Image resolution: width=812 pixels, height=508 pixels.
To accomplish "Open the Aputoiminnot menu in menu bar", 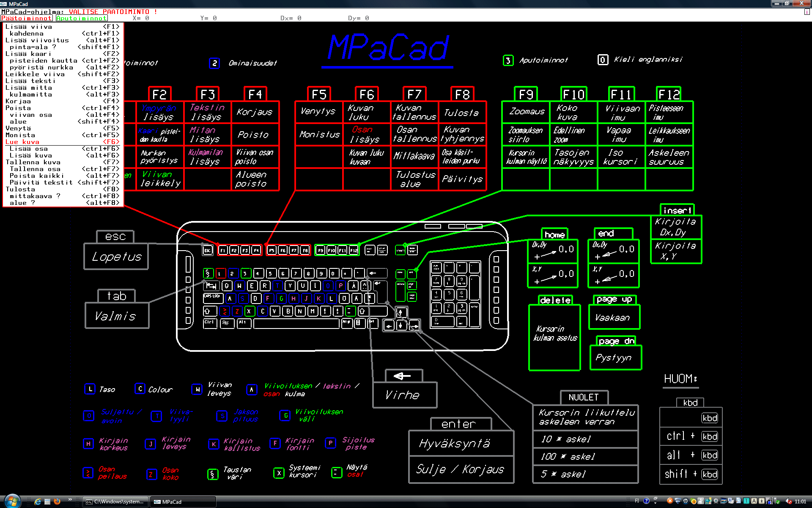I will [x=82, y=18].
